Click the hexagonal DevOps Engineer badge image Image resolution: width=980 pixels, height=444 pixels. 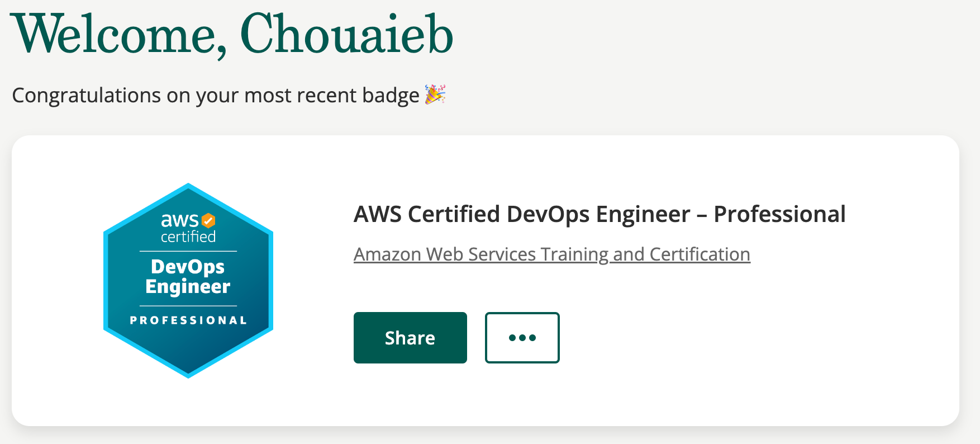pos(188,281)
